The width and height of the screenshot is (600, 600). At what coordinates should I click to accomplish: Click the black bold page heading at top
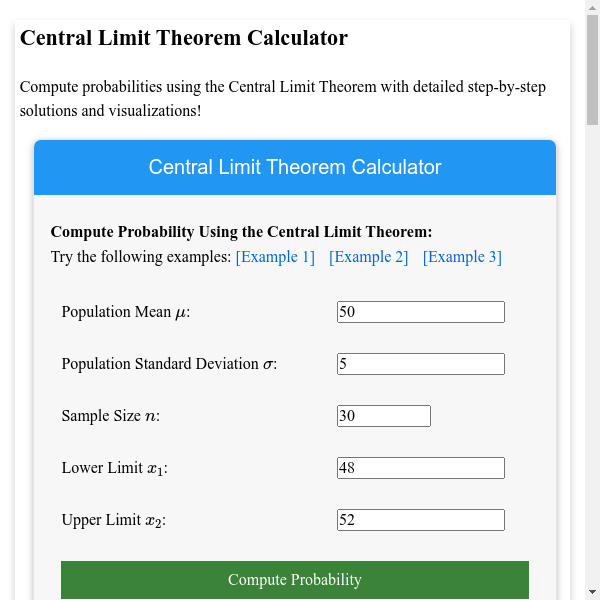[x=184, y=38]
